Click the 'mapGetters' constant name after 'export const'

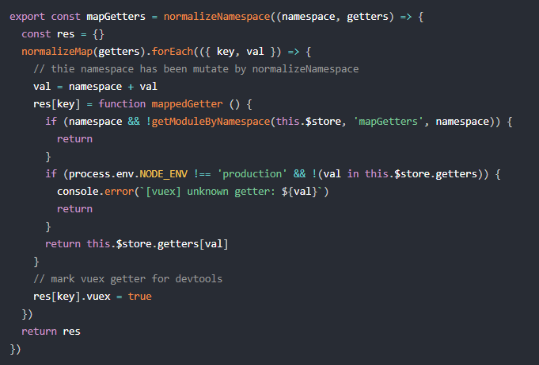coord(116,16)
